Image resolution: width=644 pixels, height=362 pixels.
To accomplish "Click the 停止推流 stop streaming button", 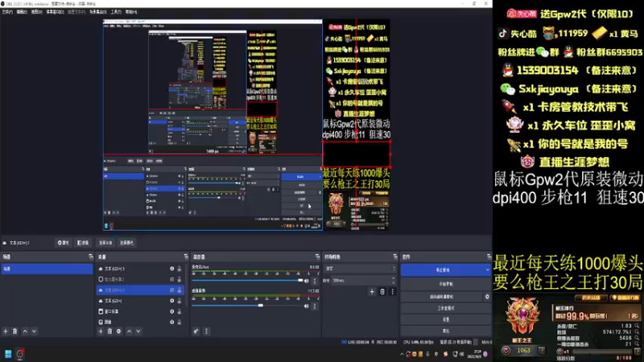I will click(442, 270).
